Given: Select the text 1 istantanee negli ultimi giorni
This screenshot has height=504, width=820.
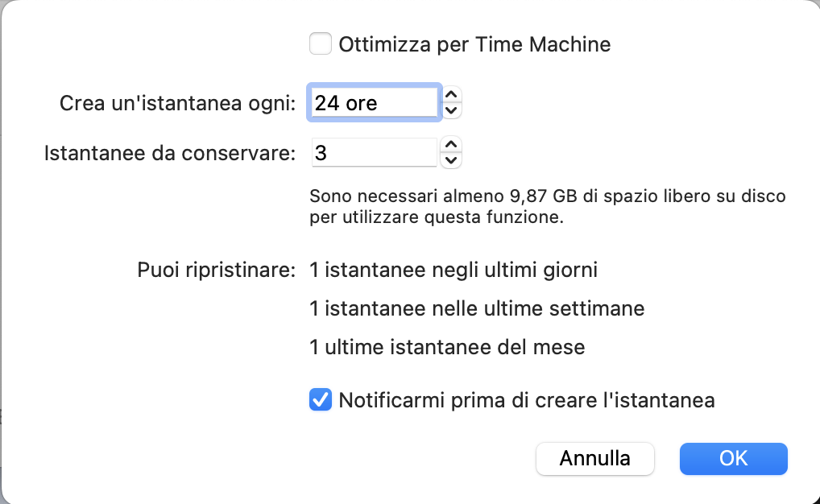Looking at the screenshot, I should coord(453,270).
